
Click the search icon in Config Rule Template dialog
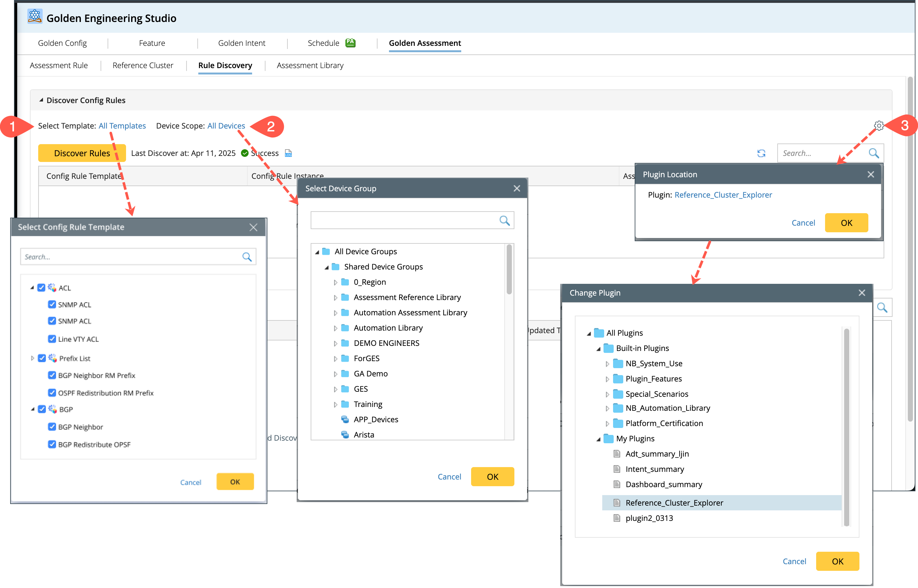pyautogui.click(x=247, y=257)
